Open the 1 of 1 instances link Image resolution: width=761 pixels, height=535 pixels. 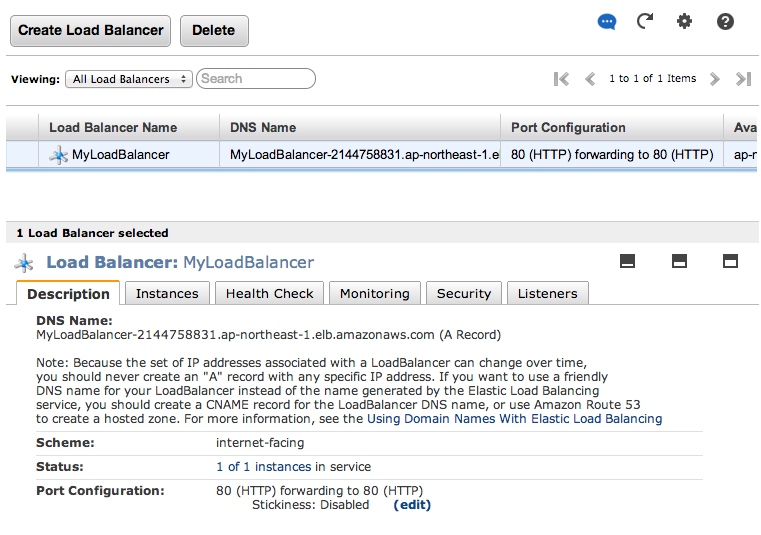[264, 467]
